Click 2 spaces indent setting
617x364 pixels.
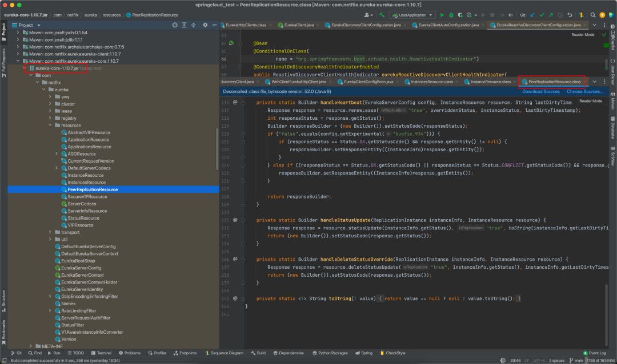point(556,361)
